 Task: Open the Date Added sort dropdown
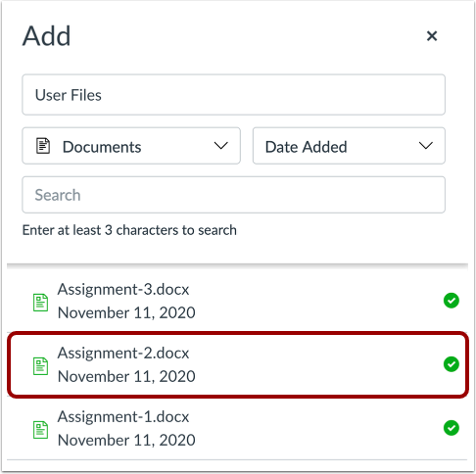pyautogui.click(x=349, y=146)
